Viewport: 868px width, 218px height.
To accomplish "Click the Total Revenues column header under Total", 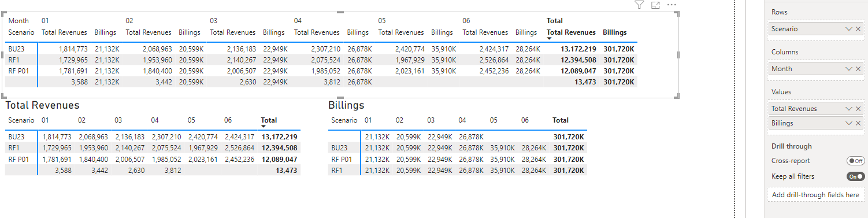I will point(571,32).
